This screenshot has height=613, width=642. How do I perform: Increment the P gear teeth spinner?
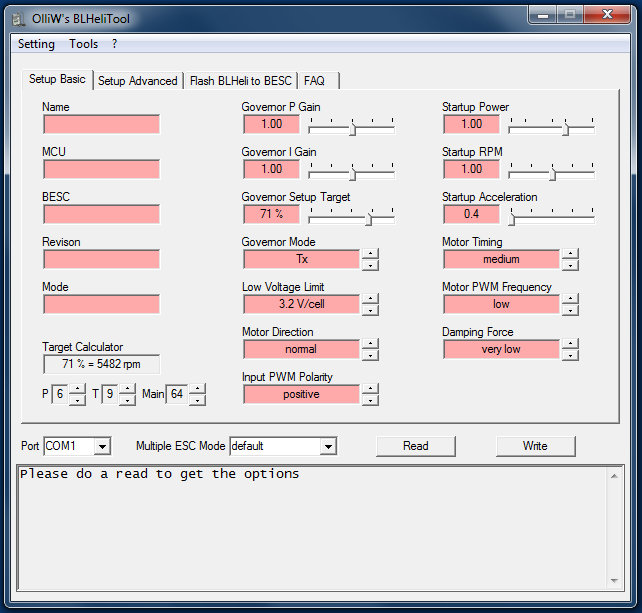coord(78,390)
